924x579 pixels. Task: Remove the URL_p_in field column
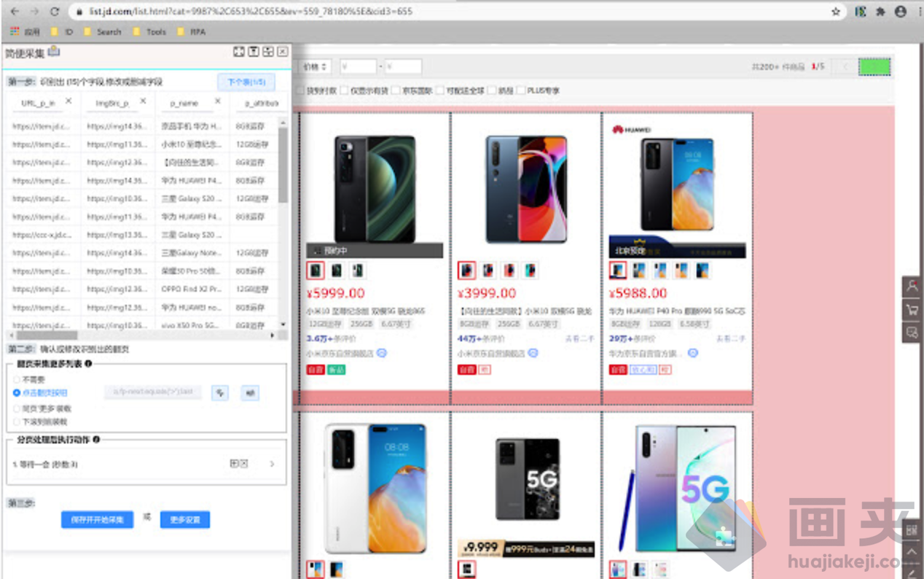(68, 101)
